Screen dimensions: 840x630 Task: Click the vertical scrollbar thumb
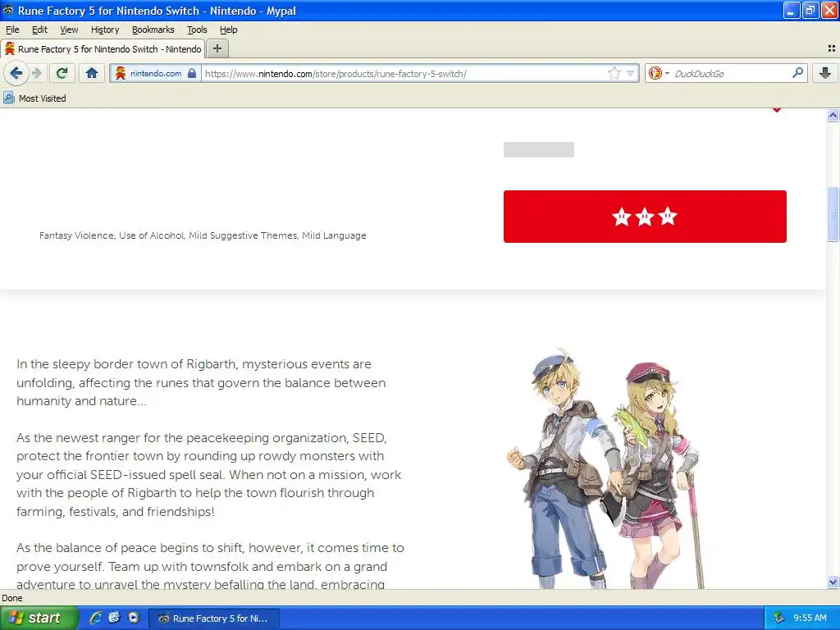tap(833, 214)
